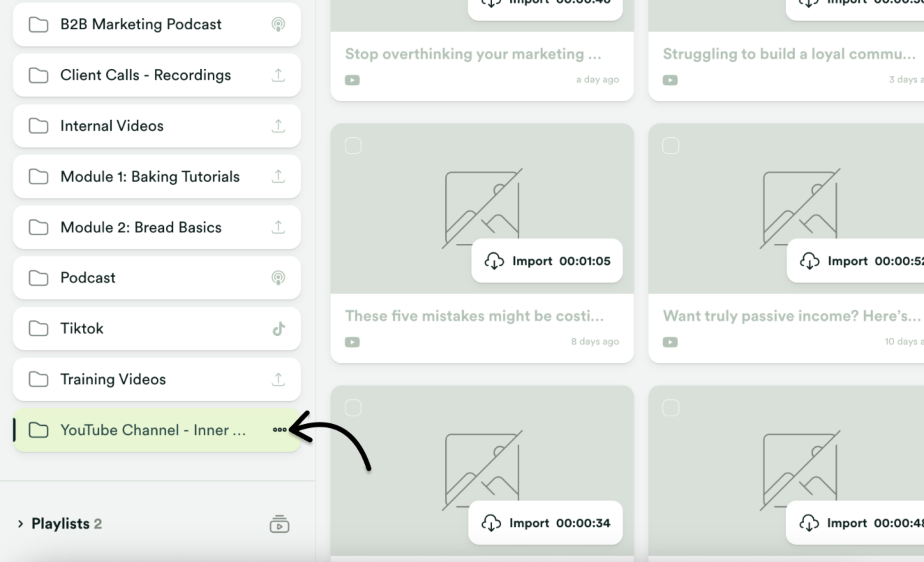This screenshot has width=924, height=562.
Task: Click Import button on passive income video
Action: click(855, 261)
